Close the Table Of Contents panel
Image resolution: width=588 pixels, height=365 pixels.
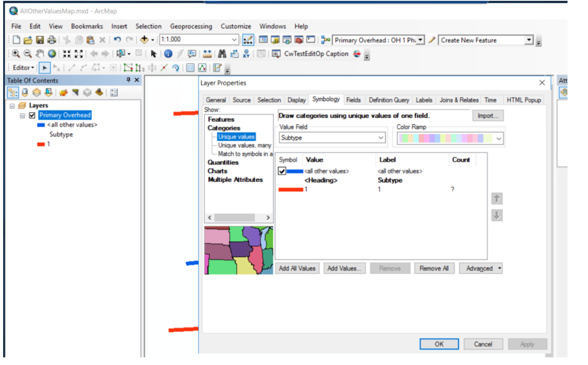[x=137, y=80]
